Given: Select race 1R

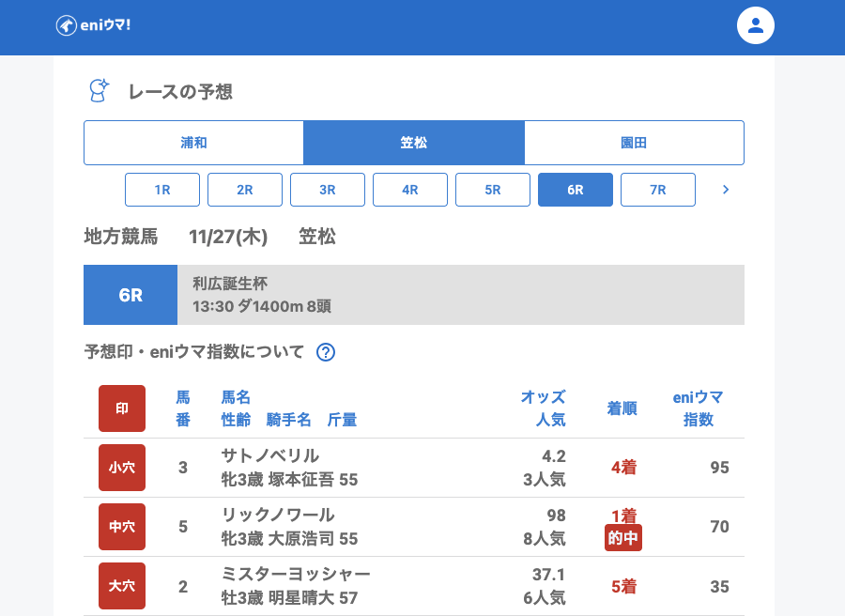Looking at the screenshot, I should click(x=162, y=190).
